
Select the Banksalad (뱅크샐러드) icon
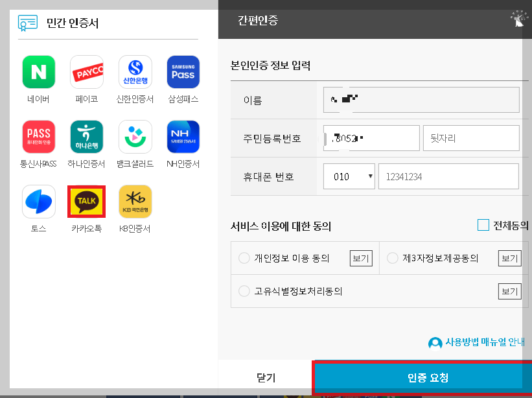click(135, 137)
